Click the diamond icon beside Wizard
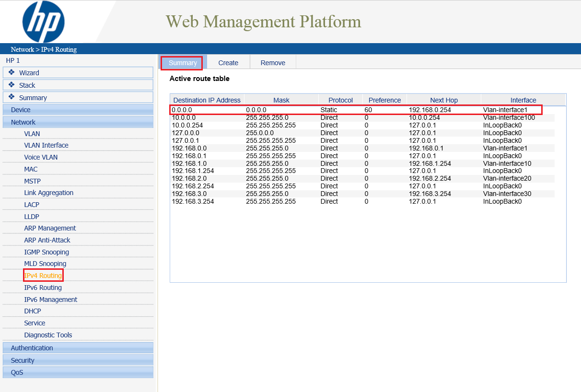The height and width of the screenshot is (392, 581). pos(12,72)
